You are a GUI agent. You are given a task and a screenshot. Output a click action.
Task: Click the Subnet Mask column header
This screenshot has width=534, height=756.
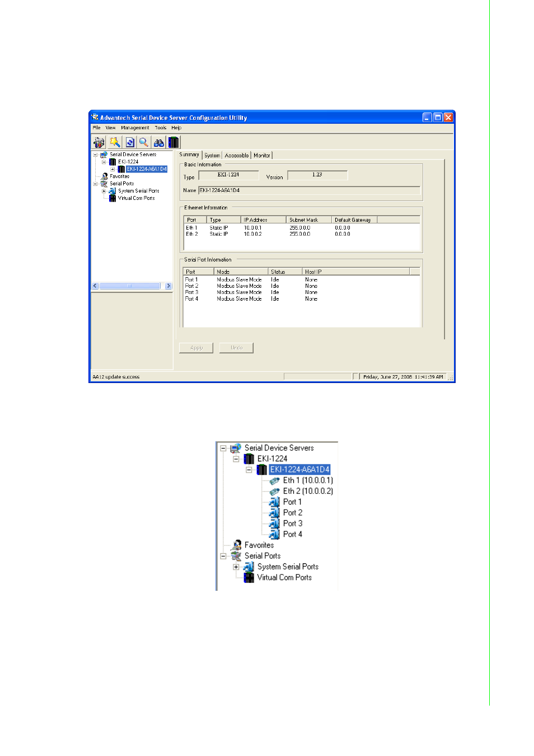pyautogui.click(x=309, y=220)
